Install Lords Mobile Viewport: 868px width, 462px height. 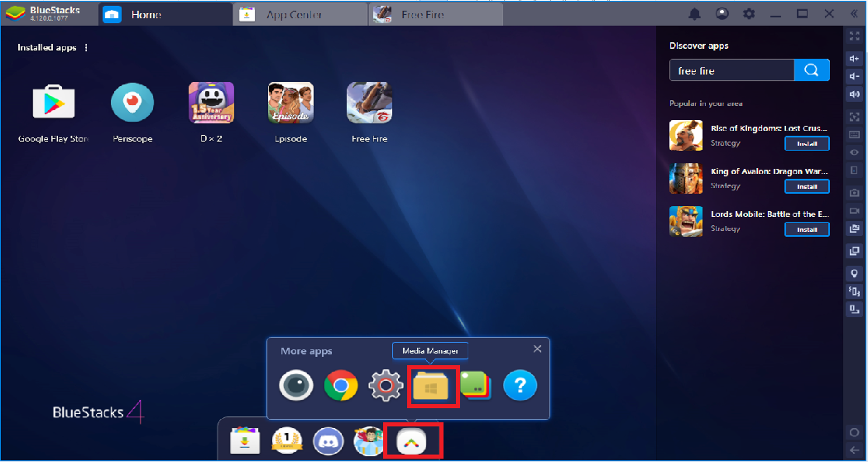tap(807, 229)
